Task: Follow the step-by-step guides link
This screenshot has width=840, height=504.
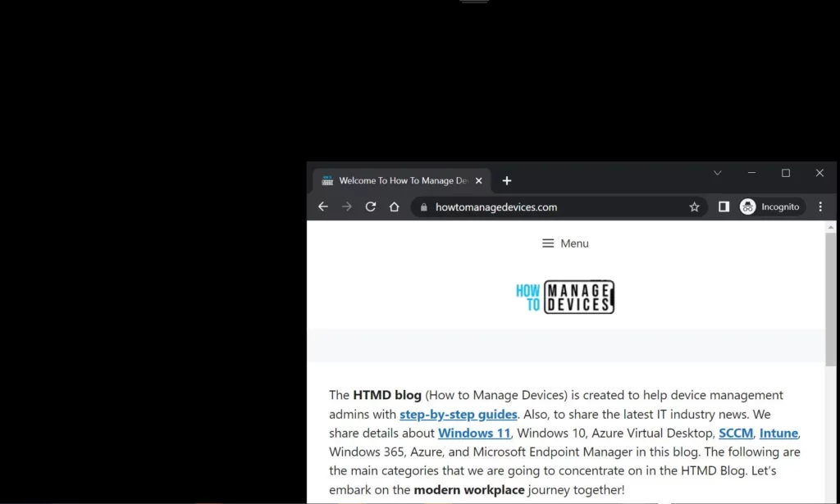Action: click(x=458, y=414)
